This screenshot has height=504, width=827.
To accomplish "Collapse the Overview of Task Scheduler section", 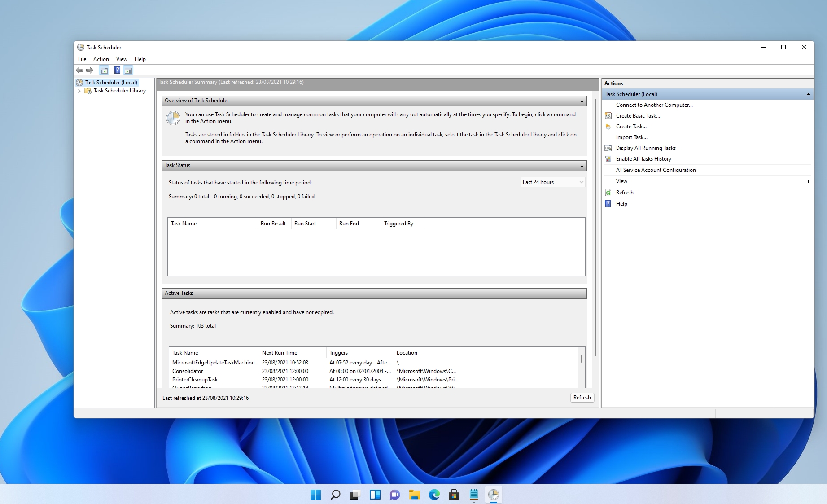I will 582,101.
